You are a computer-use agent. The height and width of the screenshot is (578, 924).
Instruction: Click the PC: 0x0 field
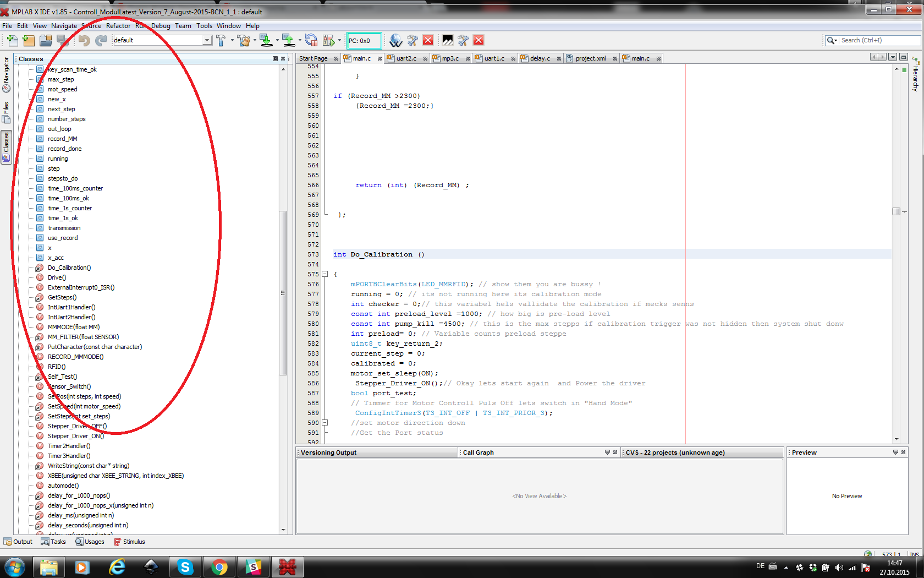click(x=364, y=41)
